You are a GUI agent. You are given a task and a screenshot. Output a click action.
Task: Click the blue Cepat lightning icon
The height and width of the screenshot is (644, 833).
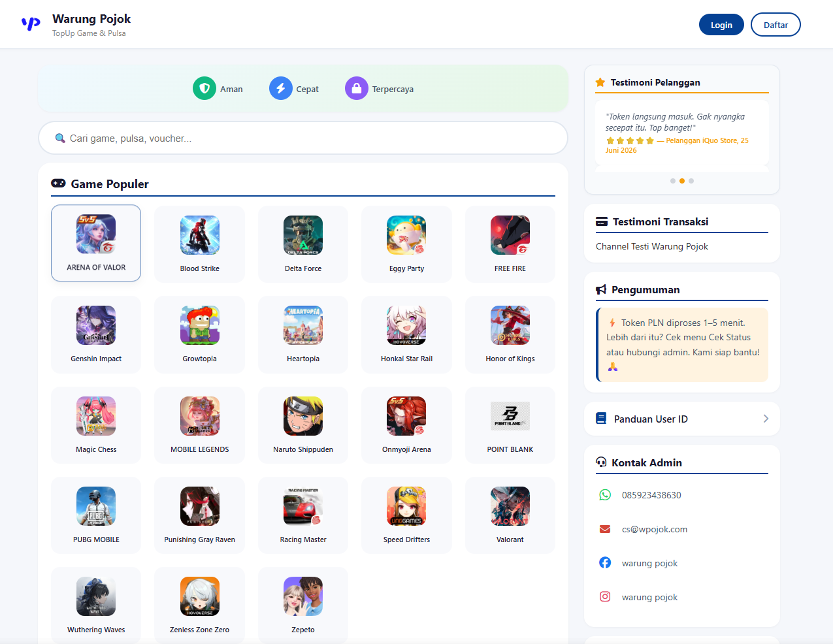(x=281, y=88)
